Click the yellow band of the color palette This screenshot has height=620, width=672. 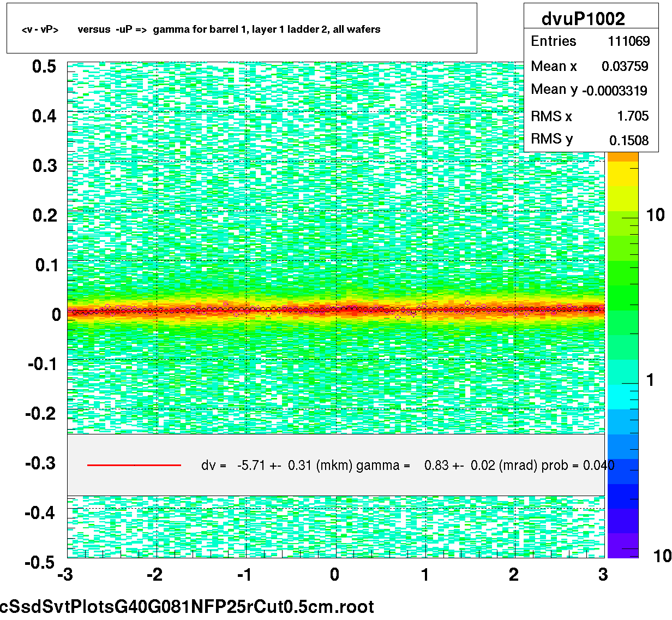[x=623, y=175]
